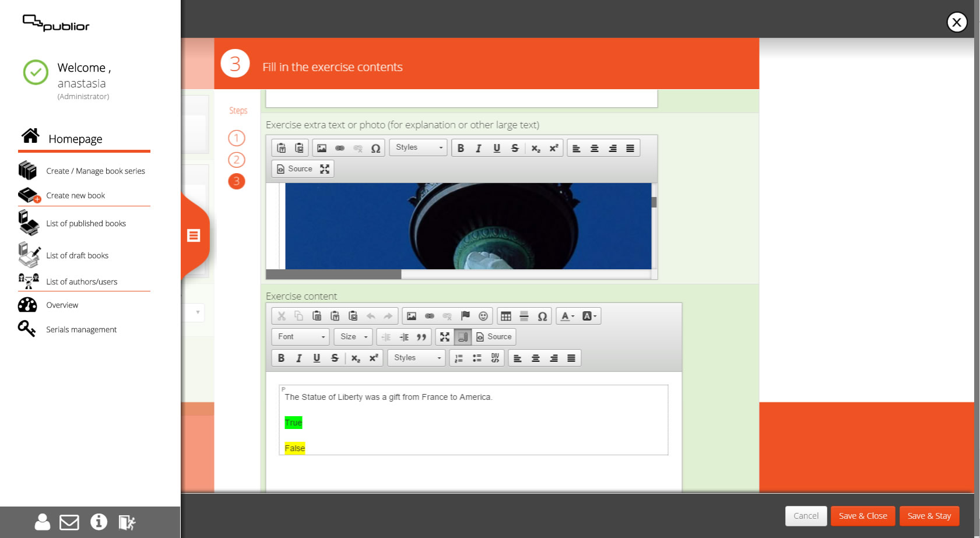Paste from Word in Exercise content editor

click(x=353, y=316)
